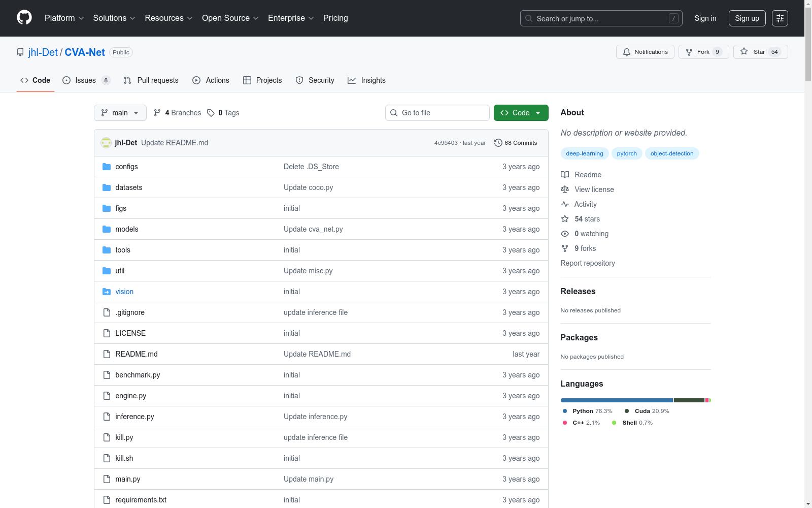
Task: Switch to the Pull requests tab
Action: click(151, 80)
